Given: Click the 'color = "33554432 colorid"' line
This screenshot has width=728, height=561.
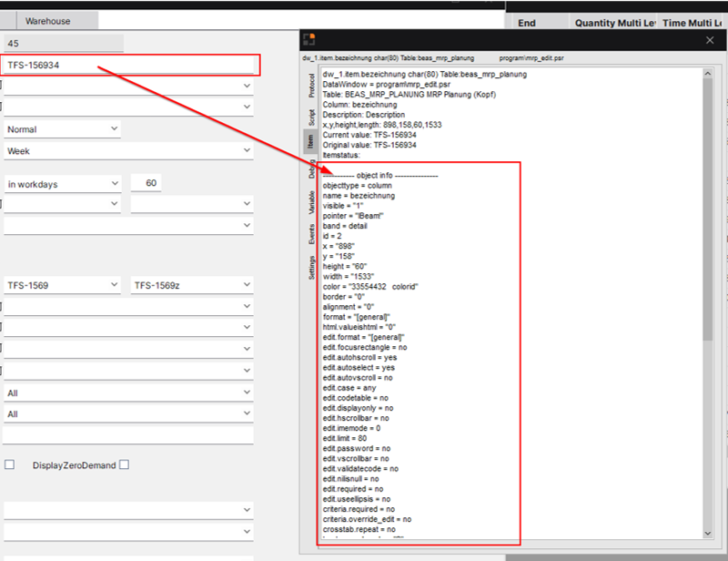Looking at the screenshot, I should tap(370, 287).
